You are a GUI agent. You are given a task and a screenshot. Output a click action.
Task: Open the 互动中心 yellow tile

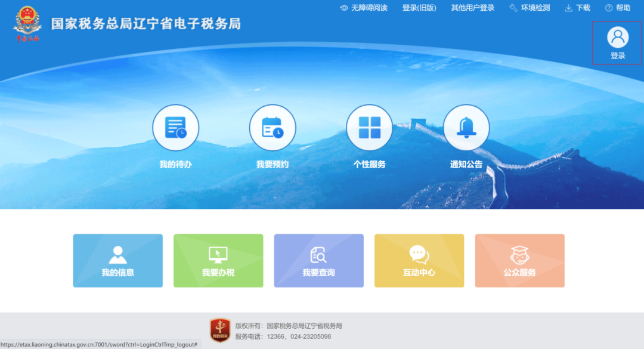(x=419, y=261)
